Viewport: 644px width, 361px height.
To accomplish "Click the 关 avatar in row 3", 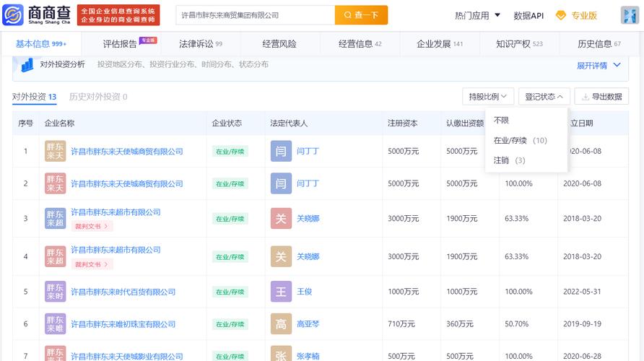I will pyautogui.click(x=281, y=218).
